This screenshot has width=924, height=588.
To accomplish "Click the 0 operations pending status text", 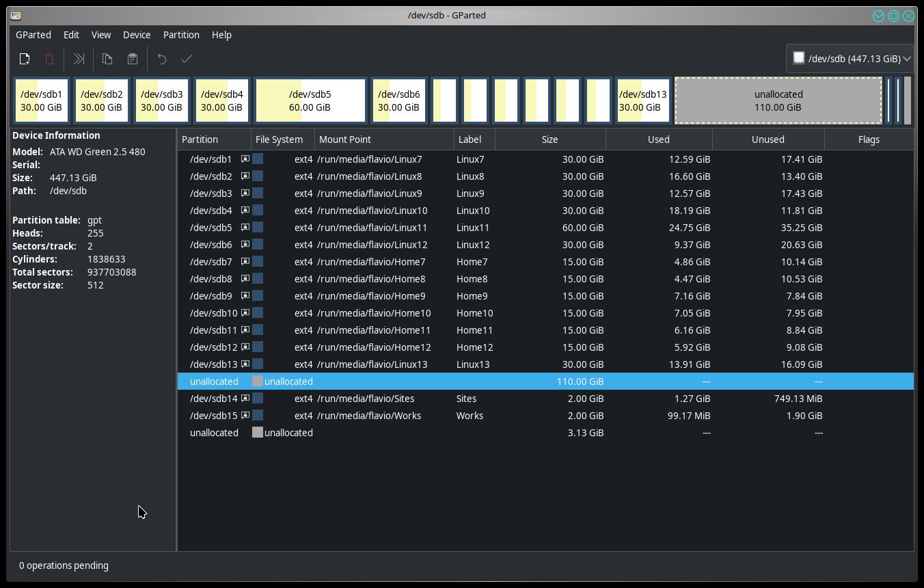I will click(x=64, y=565).
